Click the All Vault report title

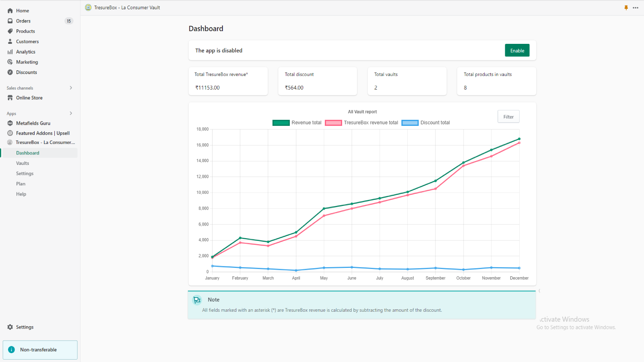click(x=362, y=112)
